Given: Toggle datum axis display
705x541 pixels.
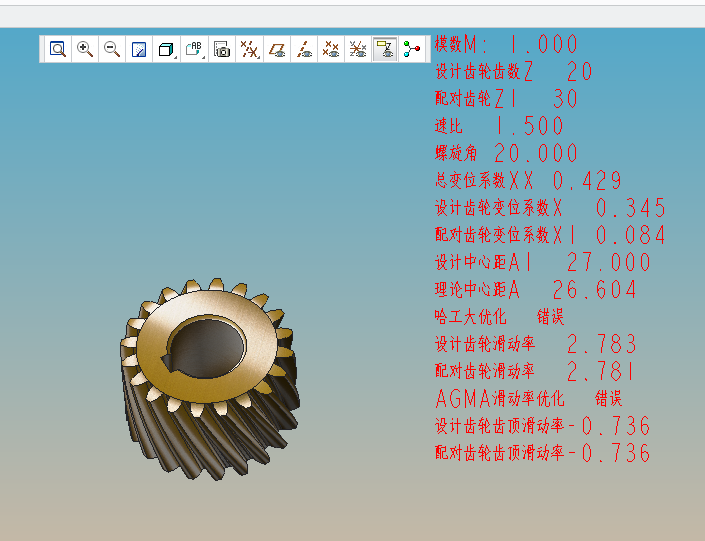Looking at the screenshot, I should (x=304, y=49).
